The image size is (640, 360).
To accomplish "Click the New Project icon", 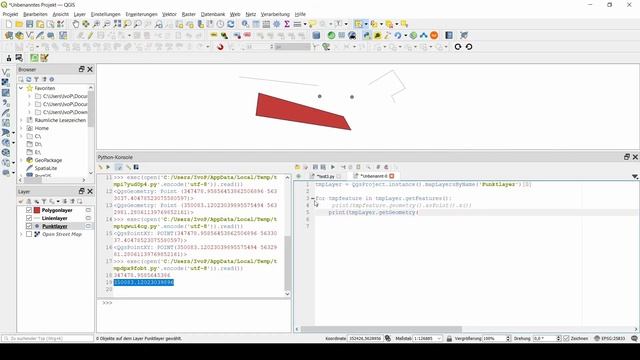I will pyautogui.click(x=9, y=24).
